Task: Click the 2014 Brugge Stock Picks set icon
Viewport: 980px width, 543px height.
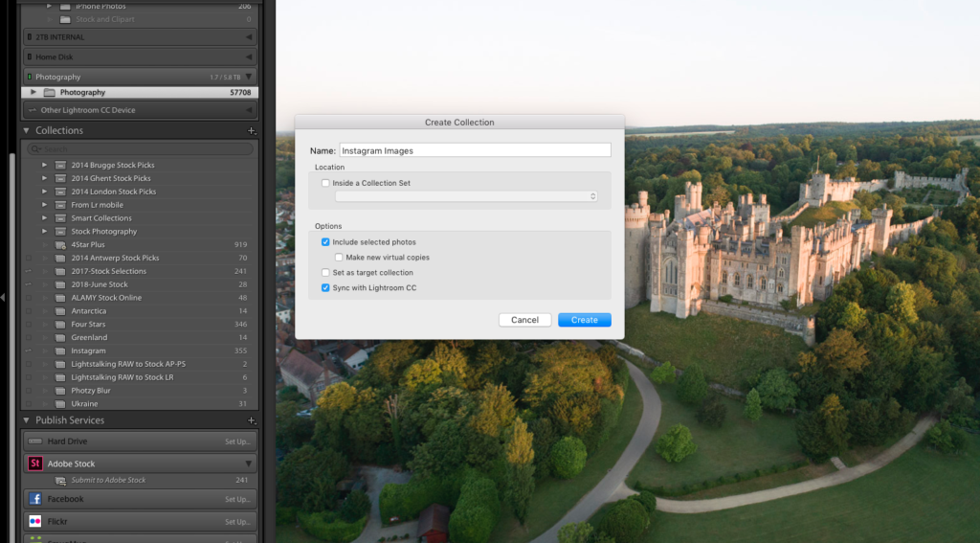Action: pos(60,165)
